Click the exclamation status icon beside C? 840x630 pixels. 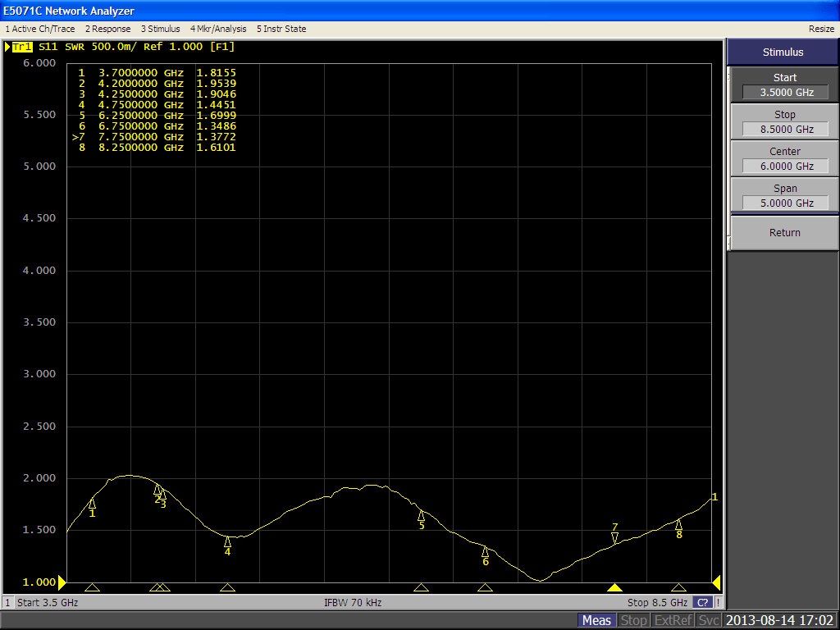point(718,603)
